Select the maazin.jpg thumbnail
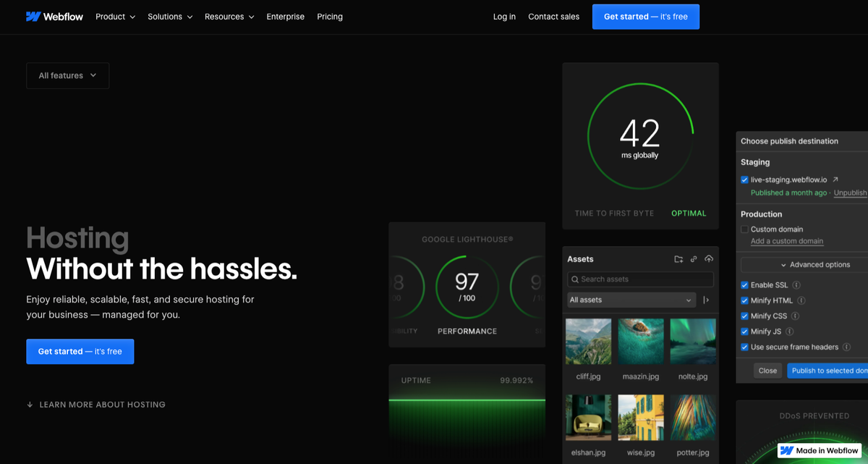Viewport: 868px width, 464px height. 640,341
